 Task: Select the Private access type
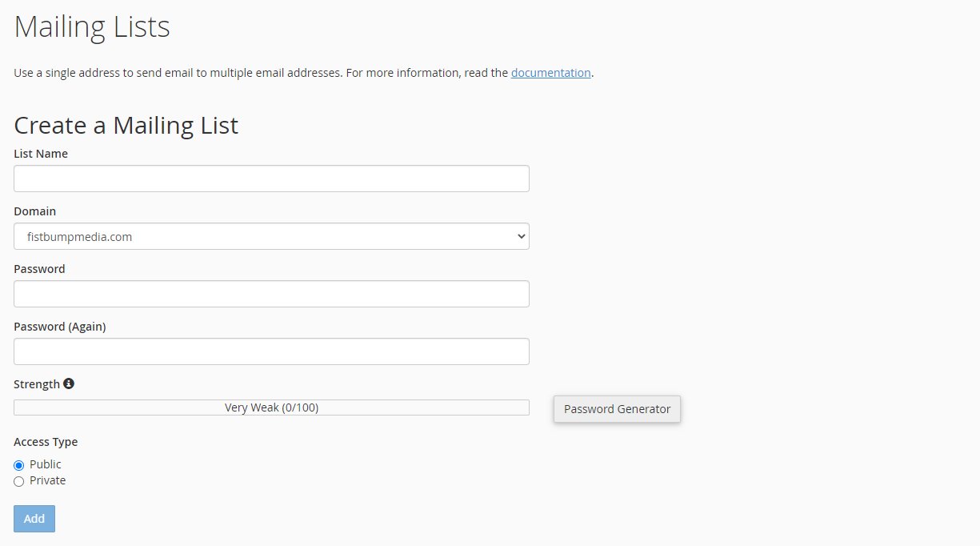19,481
